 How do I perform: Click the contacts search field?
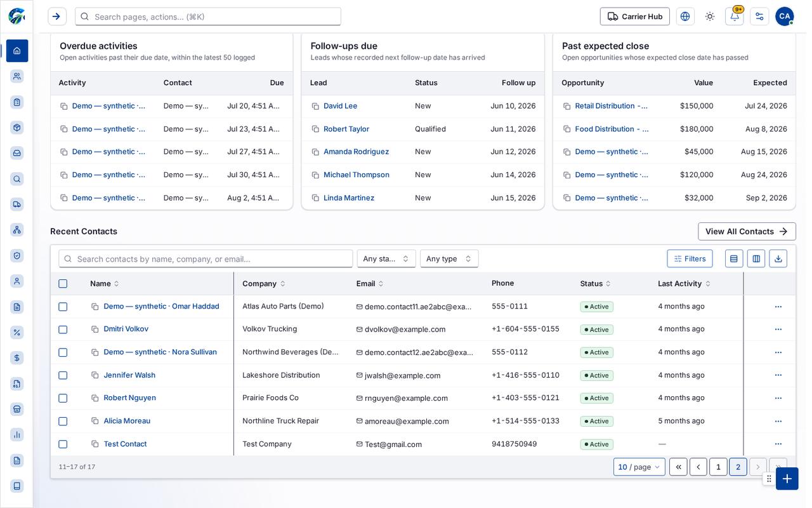pyautogui.click(x=206, y=258)
